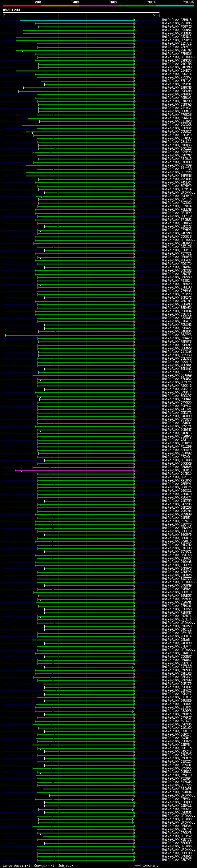Open hit UniRef100_Q8DML7
197x868 pixels.
click(x=177, y=111)
